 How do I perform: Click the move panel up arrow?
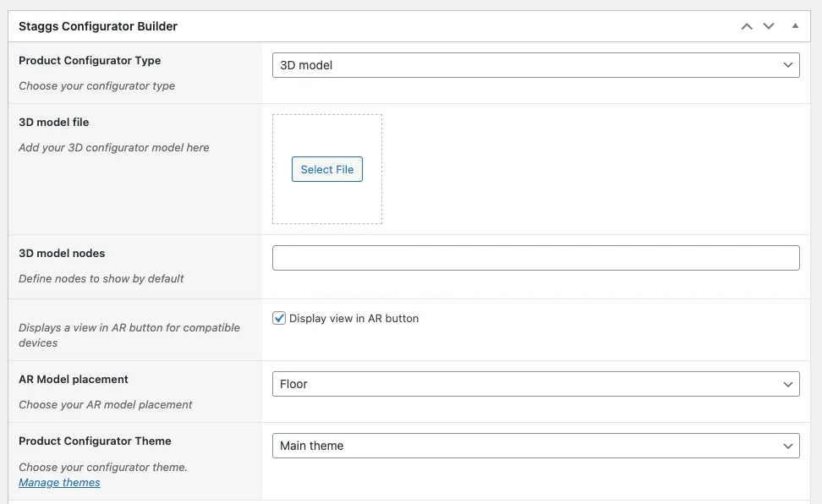click(x=747, y=26)
